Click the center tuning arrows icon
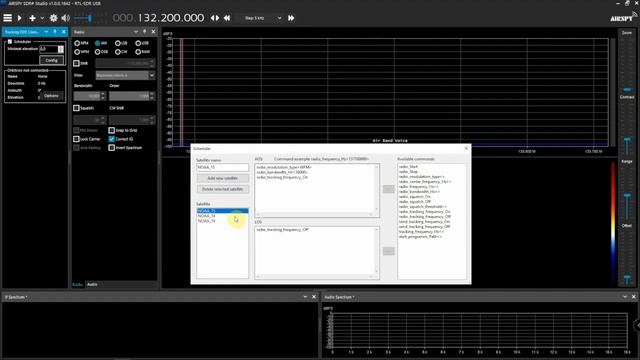This screenshot has width=640, height=360. pos(215,18)
